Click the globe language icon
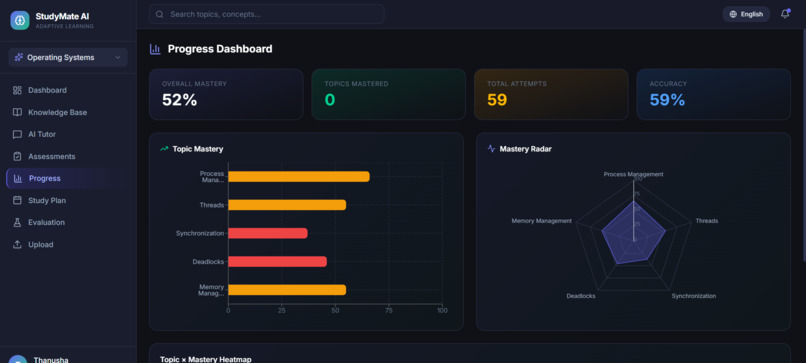 tap(733, 14)
